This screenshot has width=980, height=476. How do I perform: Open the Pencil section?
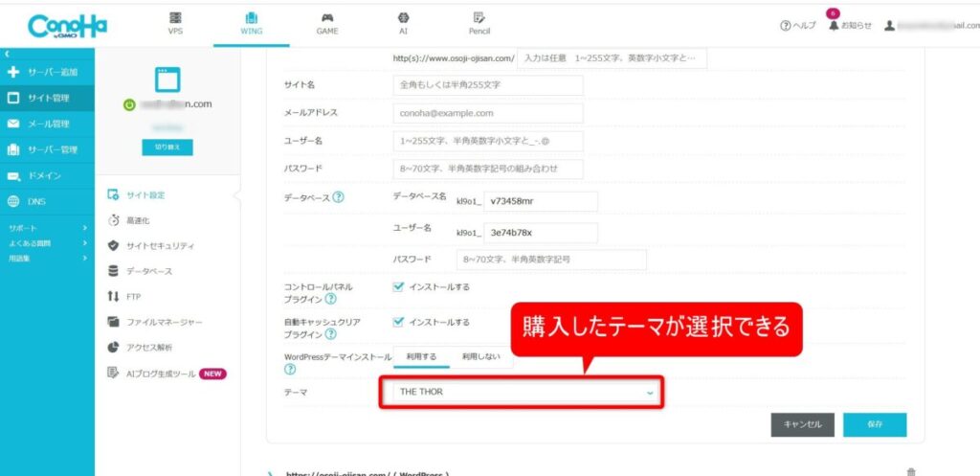click(479, 24)
